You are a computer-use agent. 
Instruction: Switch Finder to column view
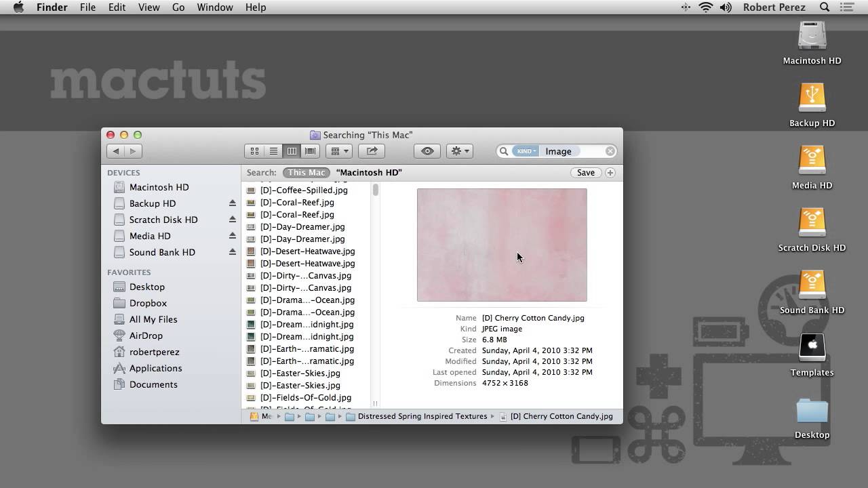292,151
